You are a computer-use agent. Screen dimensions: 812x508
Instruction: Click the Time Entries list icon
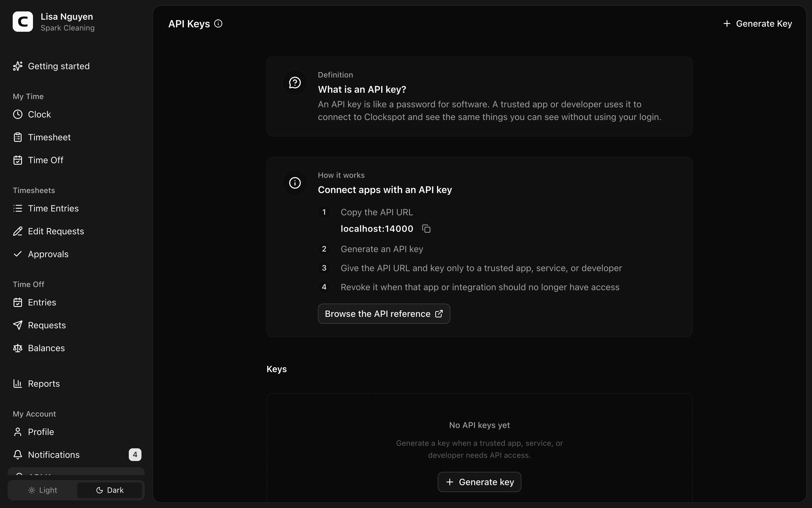[x=18, y=208]
